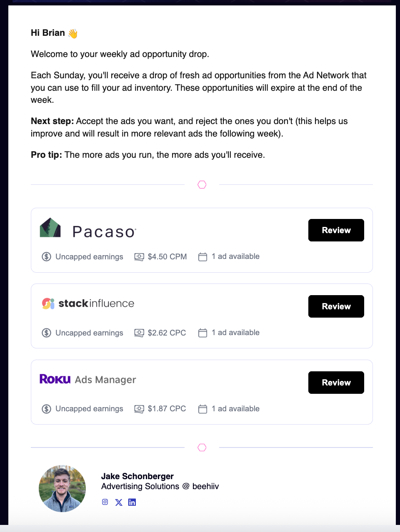
Task: Click the calendar icon in stackinfluence card
Action: [203, 333]
